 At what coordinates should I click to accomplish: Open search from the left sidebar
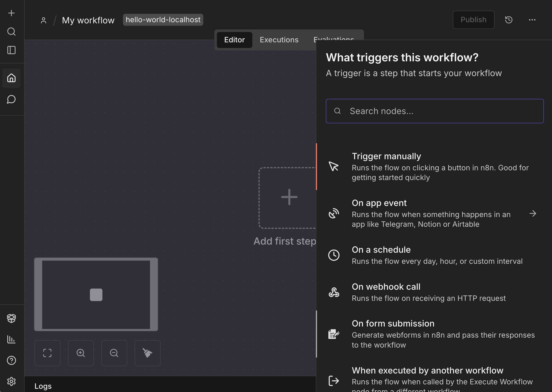(11, 31)
